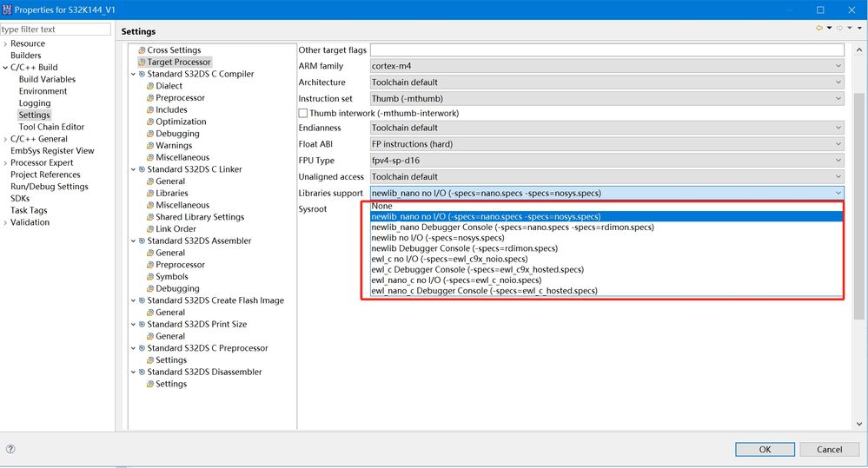Click the Standard S32DS Print Size tool icon
Screen dimensions: 868x468
[142, 324]
